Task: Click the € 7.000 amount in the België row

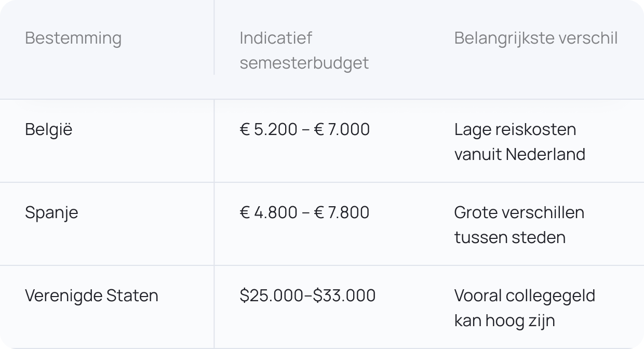Action: click(342, 129)
